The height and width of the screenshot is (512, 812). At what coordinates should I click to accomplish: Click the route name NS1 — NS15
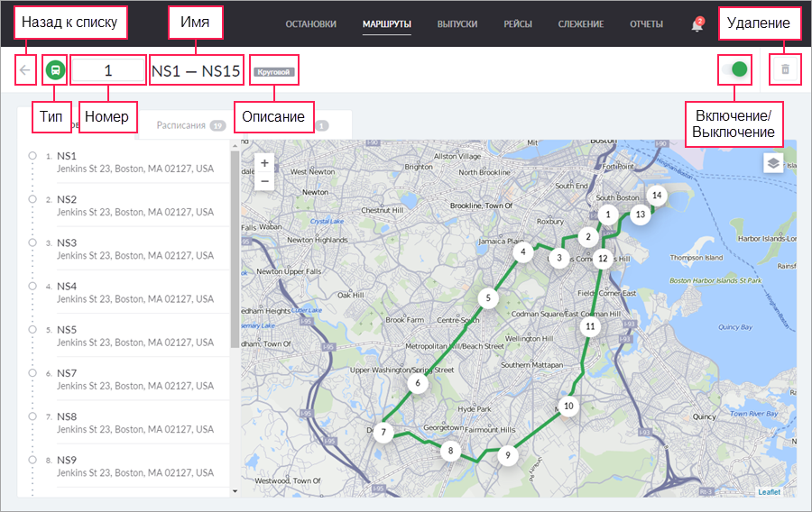pyautogui.click(x=196, y=71)
